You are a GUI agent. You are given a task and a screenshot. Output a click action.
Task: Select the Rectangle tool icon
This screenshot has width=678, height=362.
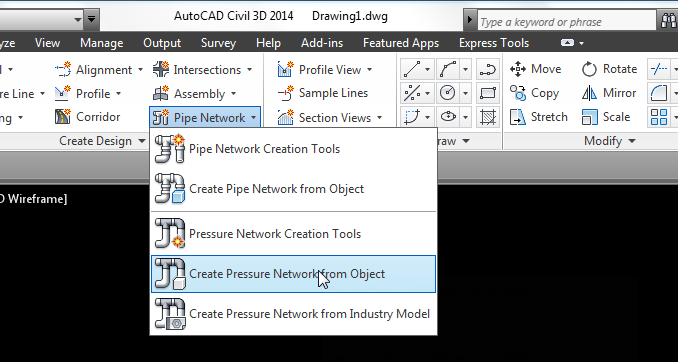coord(488,93)
